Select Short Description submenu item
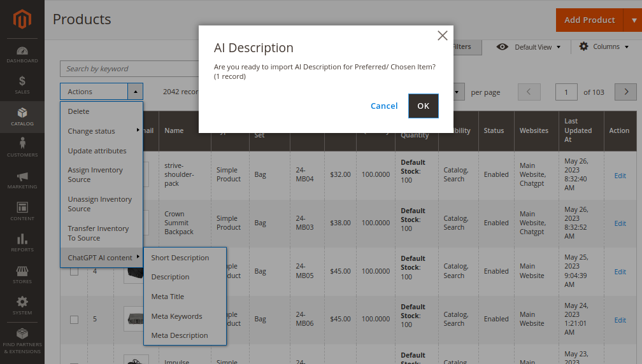This screenshot has width=642, height=364. (185, 258)
